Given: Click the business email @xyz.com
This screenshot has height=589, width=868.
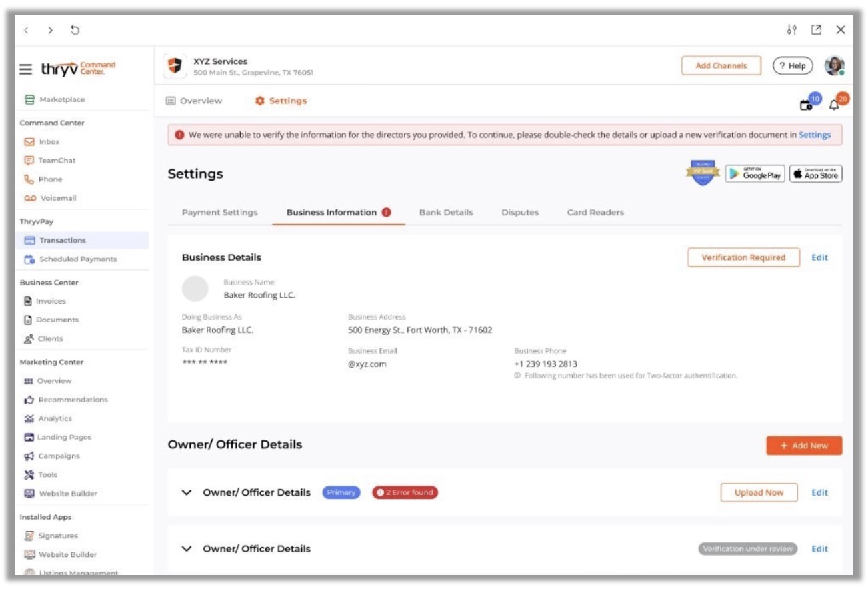Looking at the screenshot, I should [x=367, y=364].
